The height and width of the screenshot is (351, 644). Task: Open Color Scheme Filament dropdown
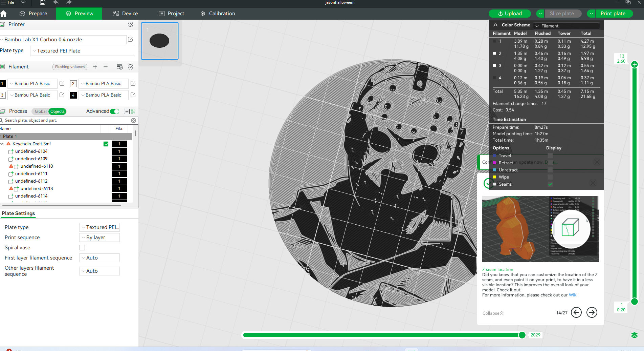pos(567,26)
